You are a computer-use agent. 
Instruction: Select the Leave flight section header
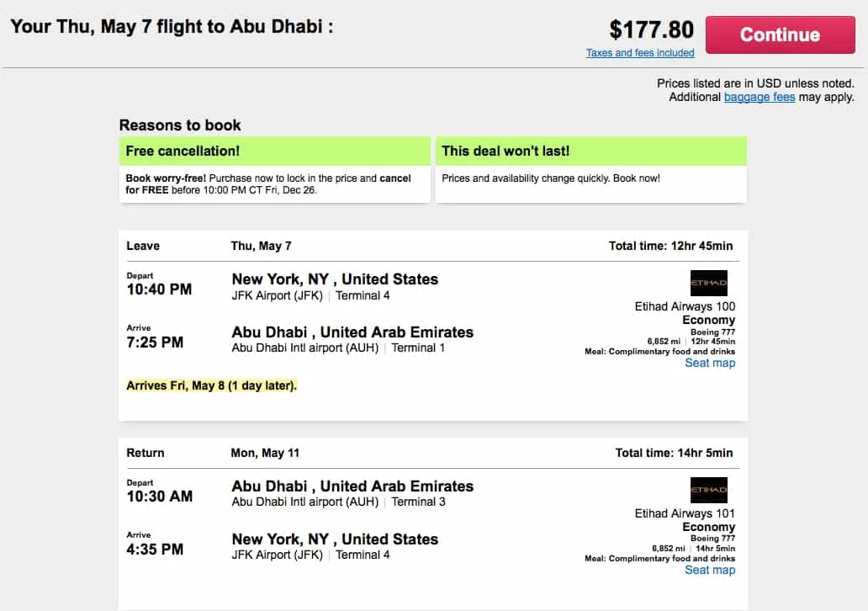point(143,245)
